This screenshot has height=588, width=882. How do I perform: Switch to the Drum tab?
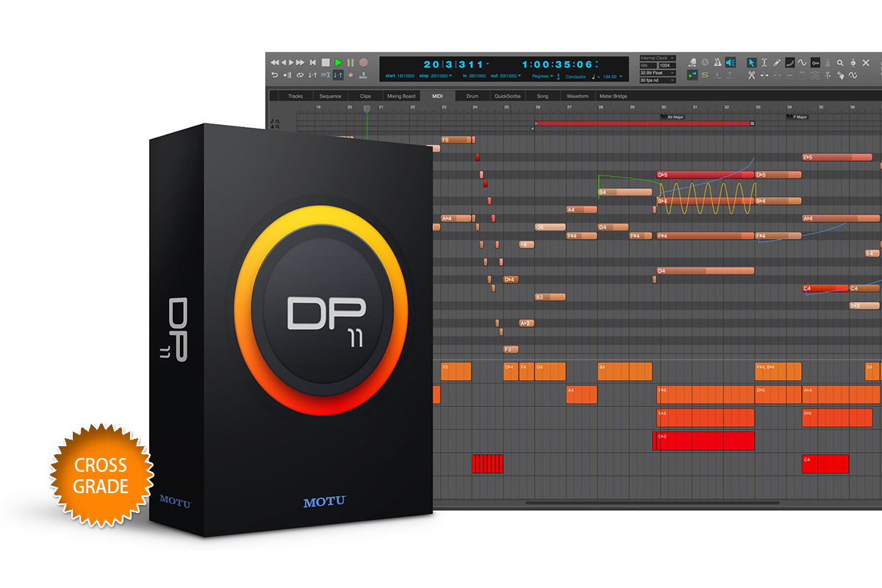pos(473,96)
